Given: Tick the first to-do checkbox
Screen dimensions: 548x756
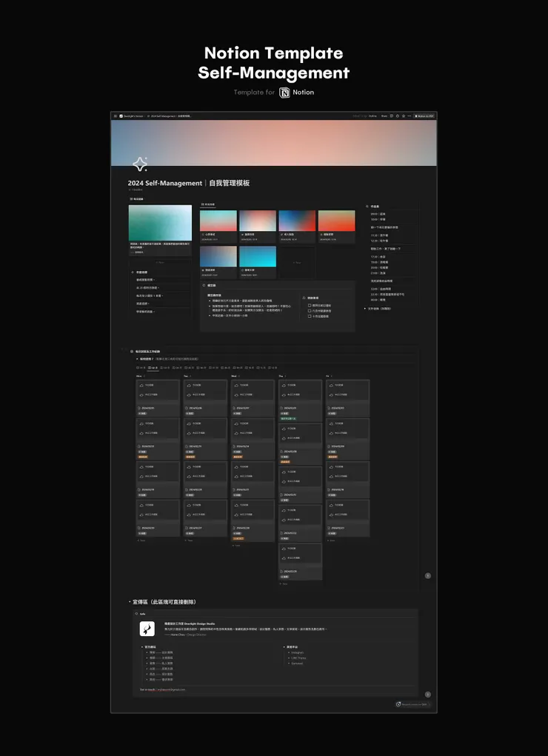Looking at the screenshot, I should [310, 306].
